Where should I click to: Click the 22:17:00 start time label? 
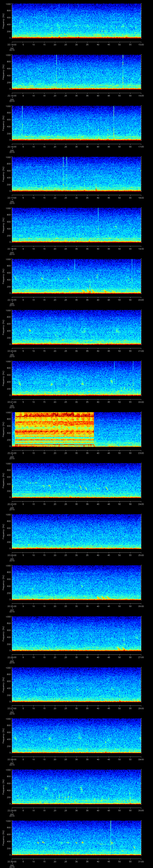click(x=12, y=198)
